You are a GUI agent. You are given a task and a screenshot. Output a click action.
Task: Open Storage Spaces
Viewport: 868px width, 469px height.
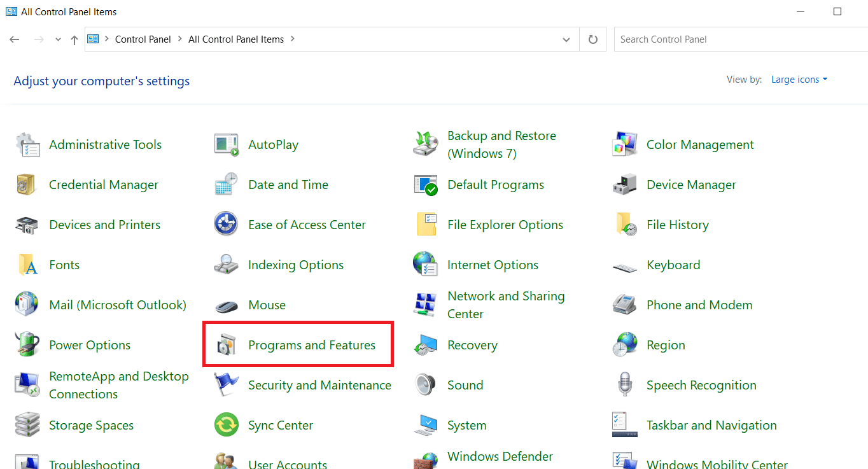91,424
